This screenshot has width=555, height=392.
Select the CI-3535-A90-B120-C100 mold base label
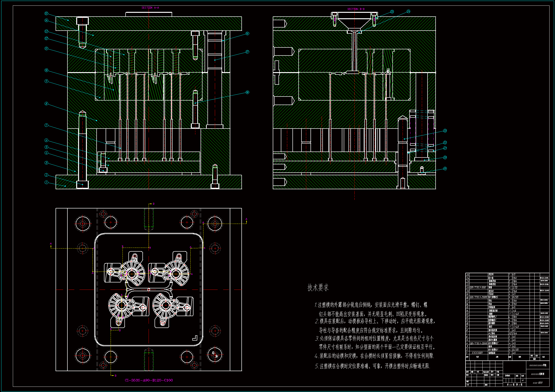click(x=149, y=380)
